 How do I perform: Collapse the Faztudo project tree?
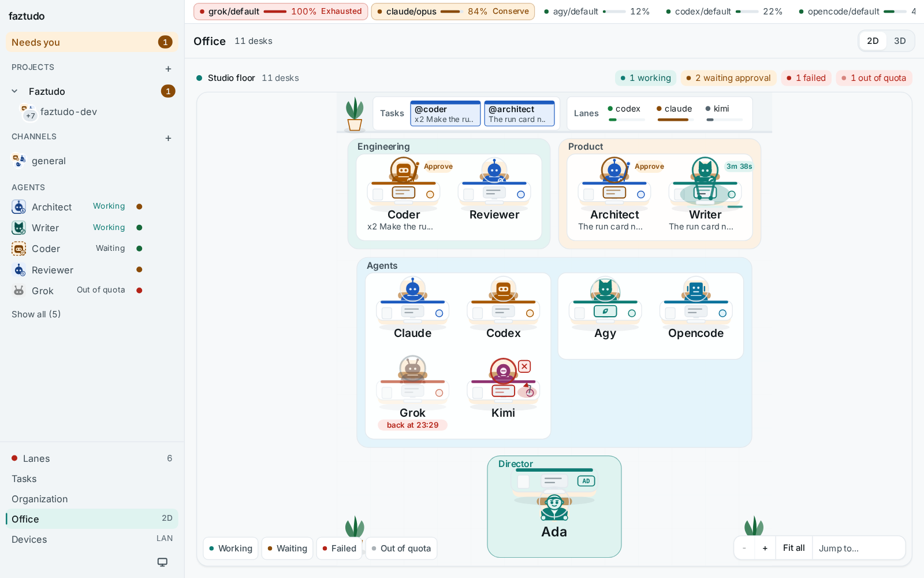(x=15, y=91)
